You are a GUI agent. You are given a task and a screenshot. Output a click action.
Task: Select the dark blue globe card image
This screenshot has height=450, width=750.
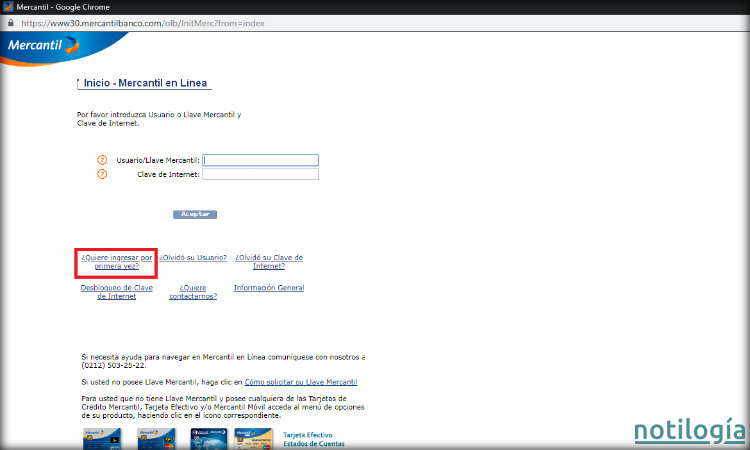pyautogui.click(x=209, y=439)
